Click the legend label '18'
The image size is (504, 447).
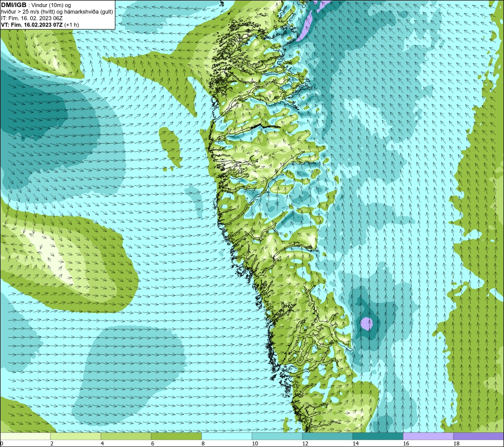coord(456,443)
